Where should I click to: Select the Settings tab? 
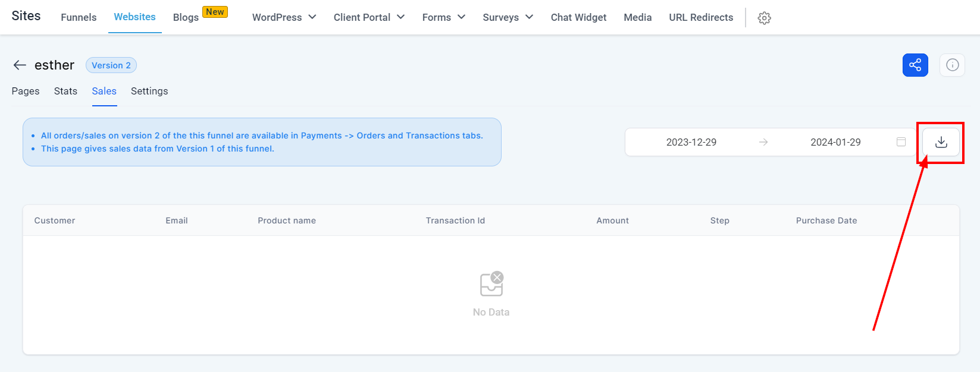pyautogui.click(x=149, y=91)
